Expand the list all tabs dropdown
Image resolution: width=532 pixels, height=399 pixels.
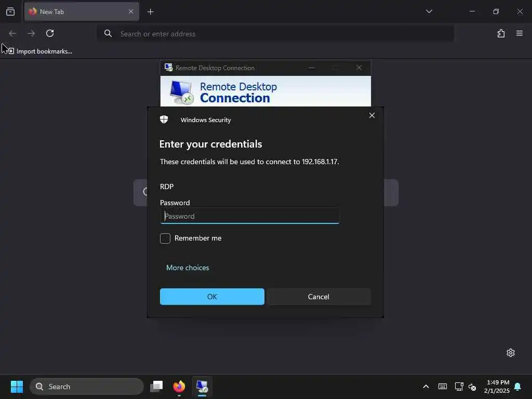pyautogui.click(x=429, y=11)
